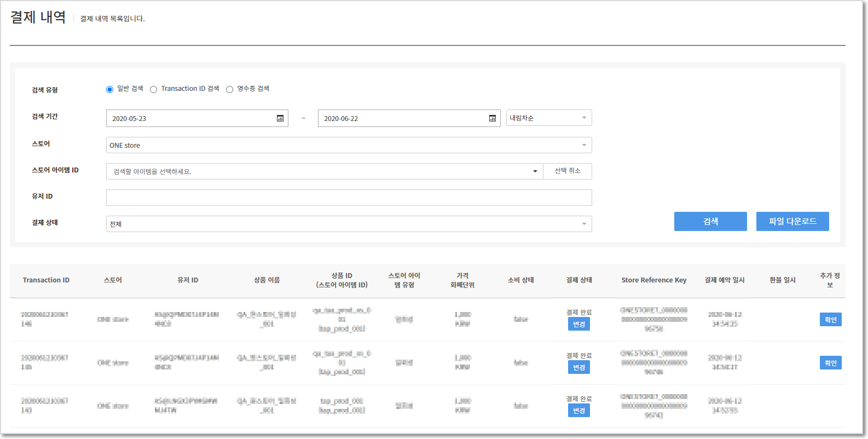Click the 가격 화폐단위 column header
The height and width of the screenshot is (439, 868).
coord(462,280)
